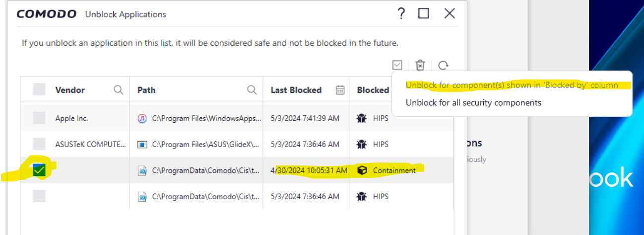644x235 pixels.
Task: Select Unblock for component(s) in 'Blocked by' column
Action: coord(512,85)
